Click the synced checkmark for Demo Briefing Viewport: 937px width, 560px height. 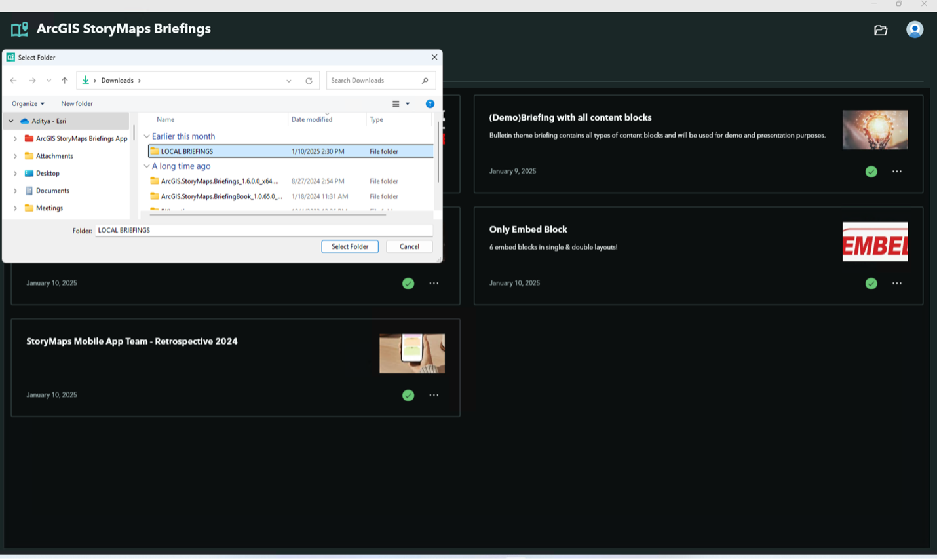pyautogui.click(x=871, y=172)
